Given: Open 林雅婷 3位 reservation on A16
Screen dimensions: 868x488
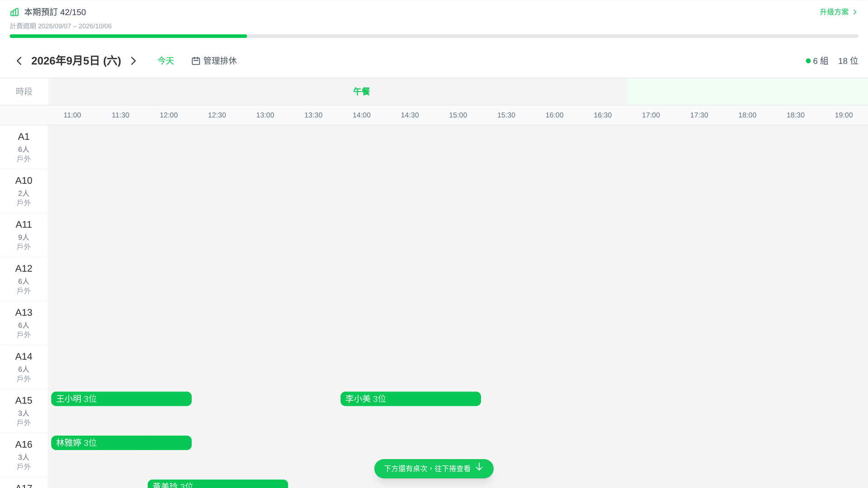Looking at the screenshot, I should pyautogui.click(x=121, y=443).
